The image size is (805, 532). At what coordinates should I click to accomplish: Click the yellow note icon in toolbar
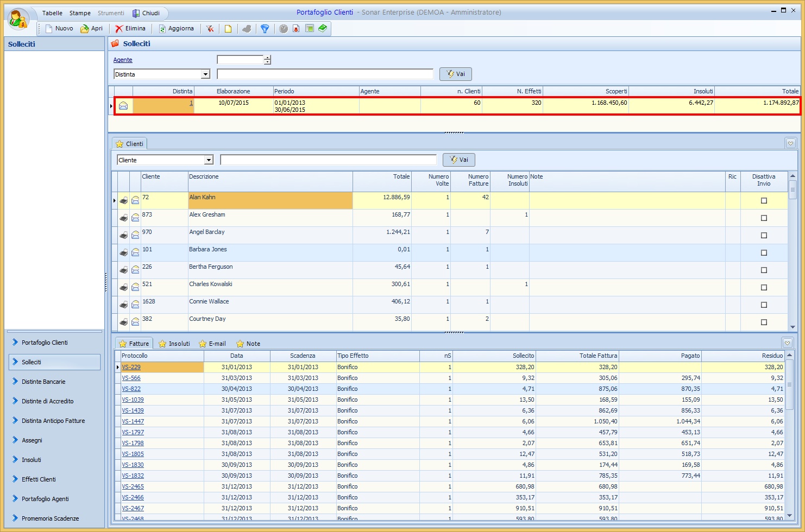tap(228, 29)
